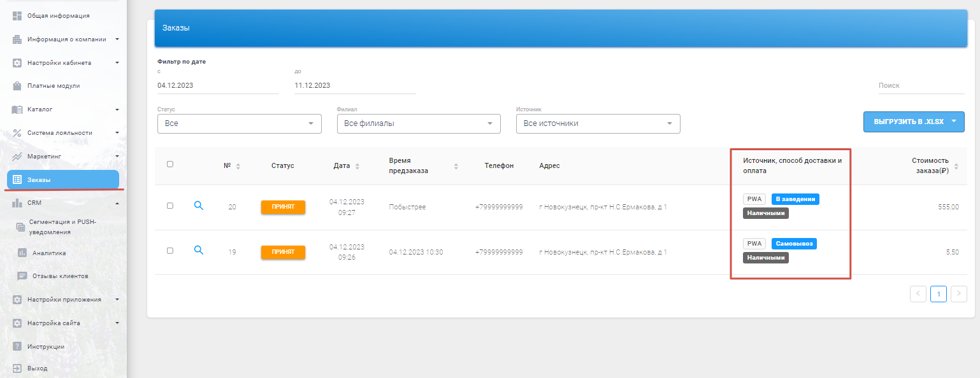Click the Общая информация dashboard icon
Screen dimensions: 980x378
coord(17,16)
